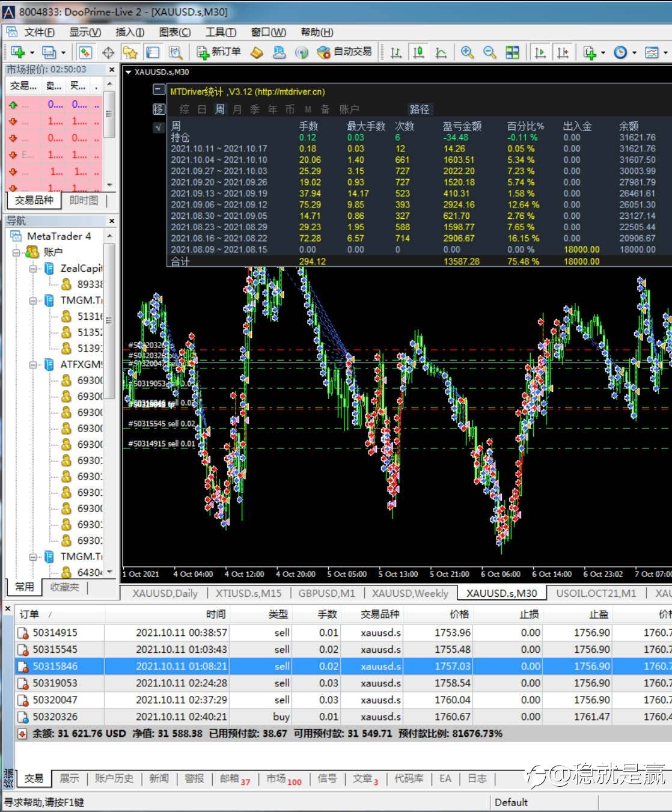The width and height of the screenshot is (672, 812).
Task: Toggle the 自动交易 auto trading button
Action: pos(345,52)
